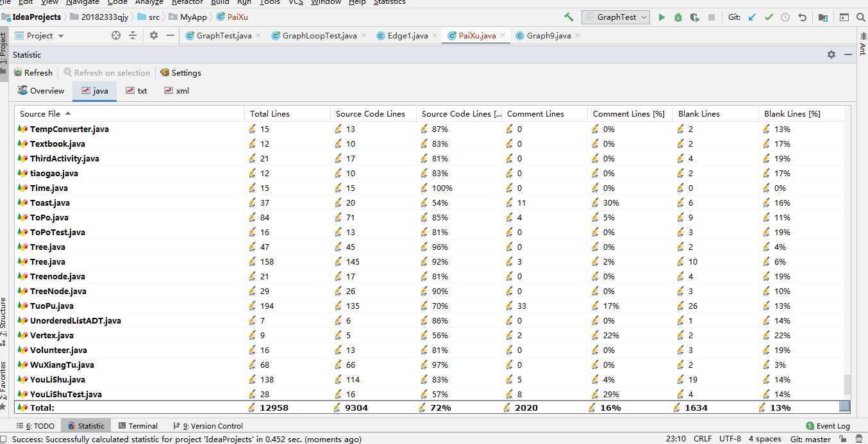The image size is (868, 444).
Task: Toggle the Z: Structure side panel
Action: tap(4, 322)
